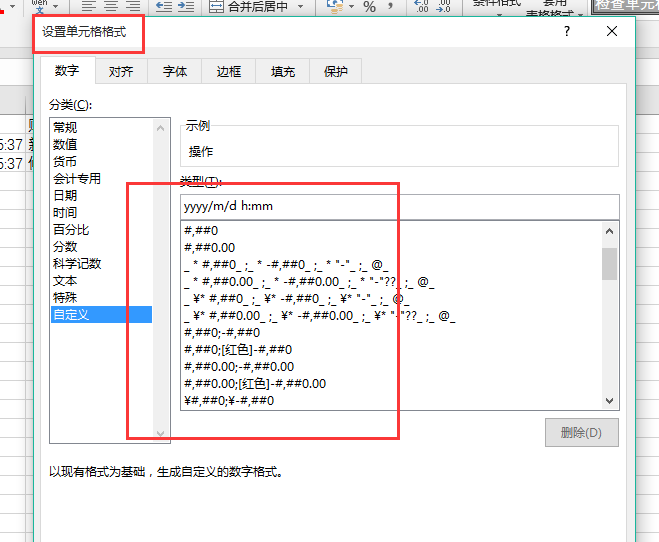Click increase decimal icon in ribbon
This screenshot has width=659, height=542.
[x=421, y=6]
